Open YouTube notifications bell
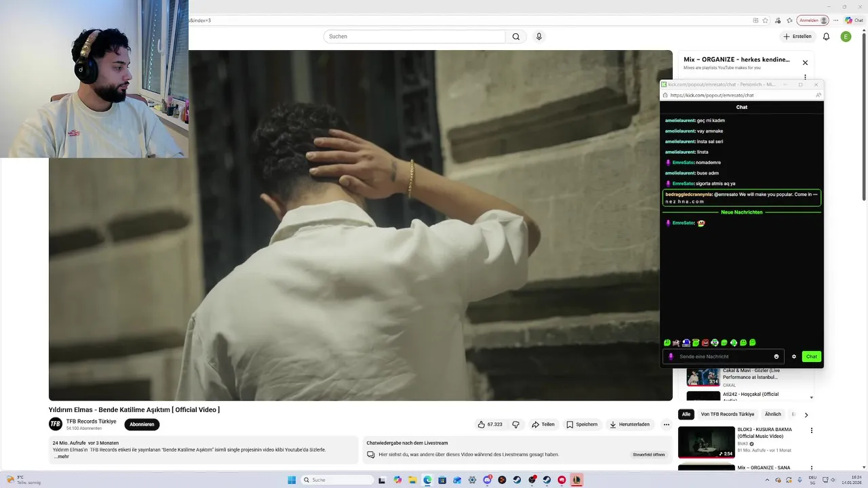Screen dimensions: 868x488 point(826,37)
